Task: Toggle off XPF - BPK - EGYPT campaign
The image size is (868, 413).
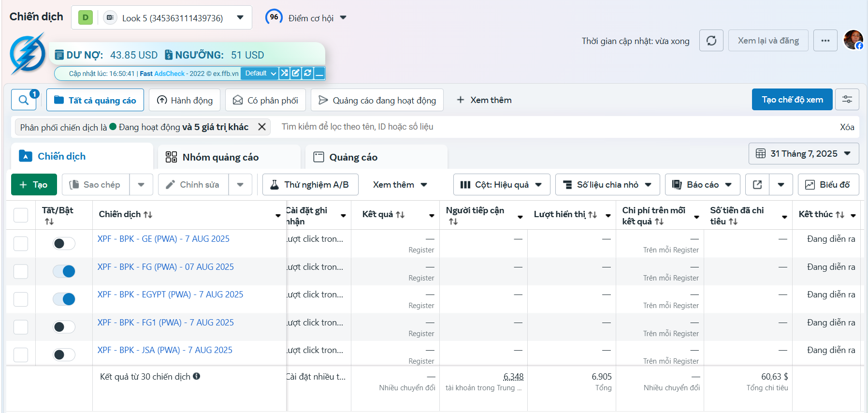Action: click(64, 299)
